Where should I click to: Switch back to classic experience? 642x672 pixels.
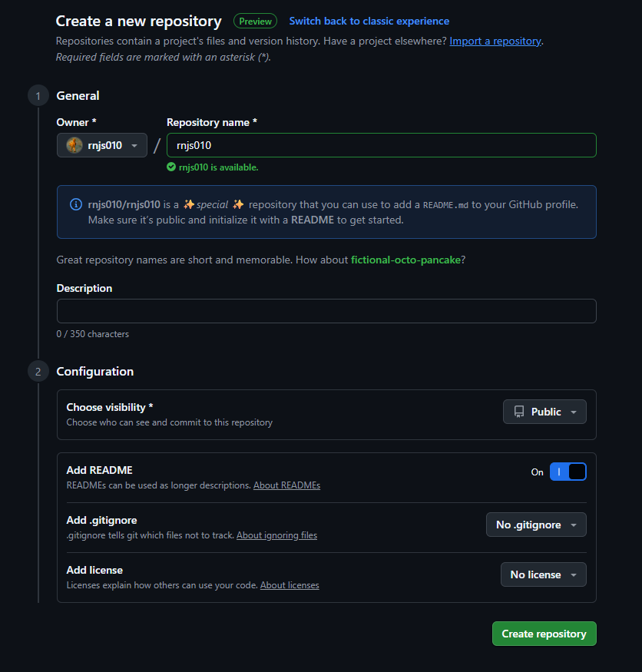click(x=369, y=22)
